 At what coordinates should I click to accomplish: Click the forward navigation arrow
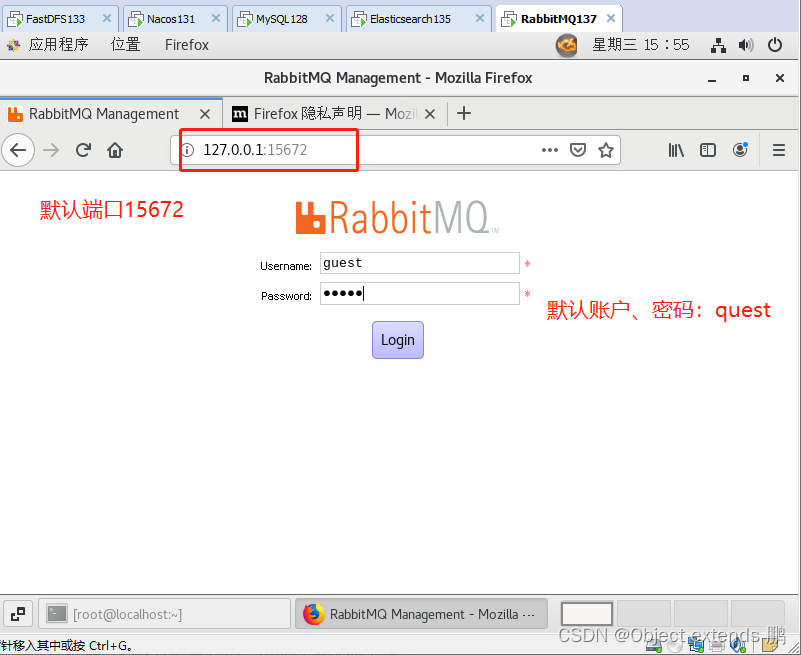pyautogui.click(x=51, y=150)
